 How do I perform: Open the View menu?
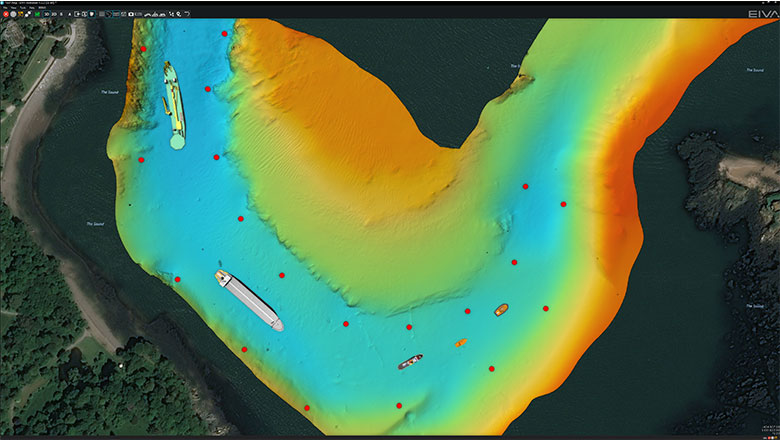14,7
